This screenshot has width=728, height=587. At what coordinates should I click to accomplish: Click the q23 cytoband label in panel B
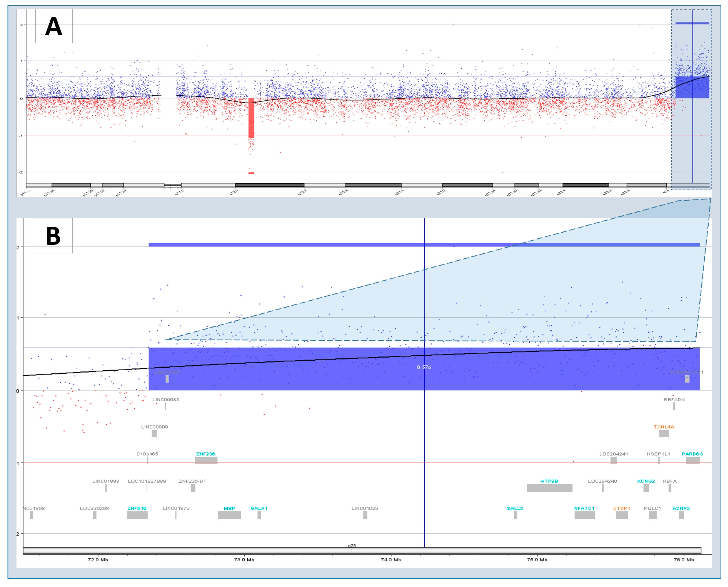[x=352, y=546]
